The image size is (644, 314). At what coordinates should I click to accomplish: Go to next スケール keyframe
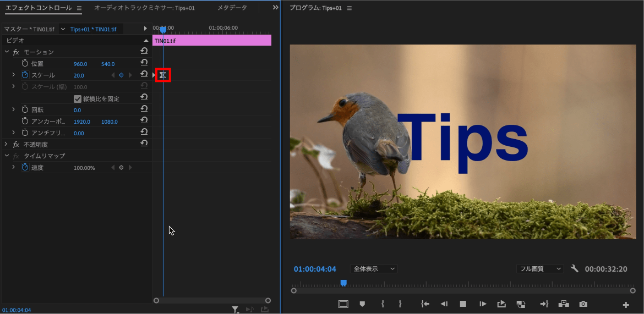[130, 75]
